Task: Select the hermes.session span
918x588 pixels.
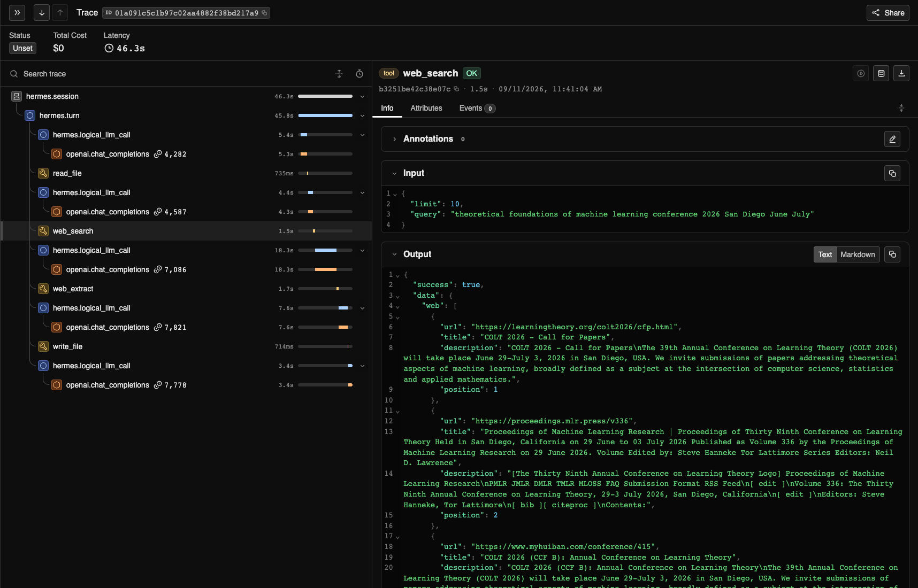Action: (x=186, y=96)
